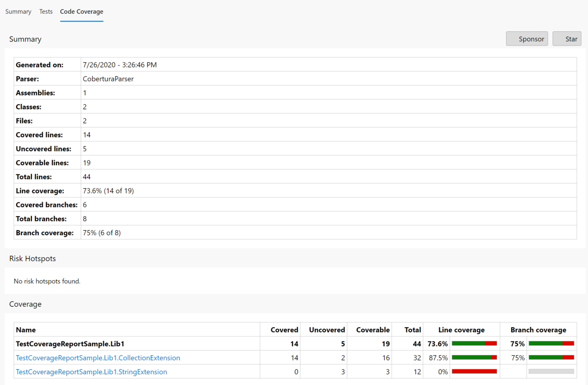
Task: Click the Summary section heading
Action: [25, 39]
